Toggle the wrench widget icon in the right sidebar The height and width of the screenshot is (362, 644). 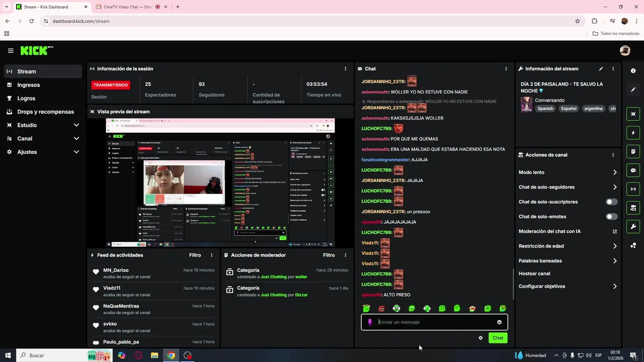633,226
